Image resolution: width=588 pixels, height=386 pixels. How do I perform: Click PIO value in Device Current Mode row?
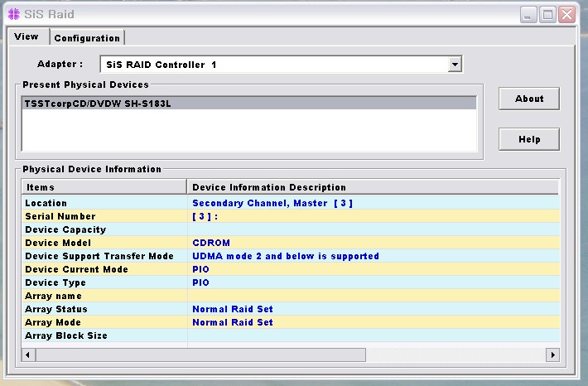tap(200, 269)
